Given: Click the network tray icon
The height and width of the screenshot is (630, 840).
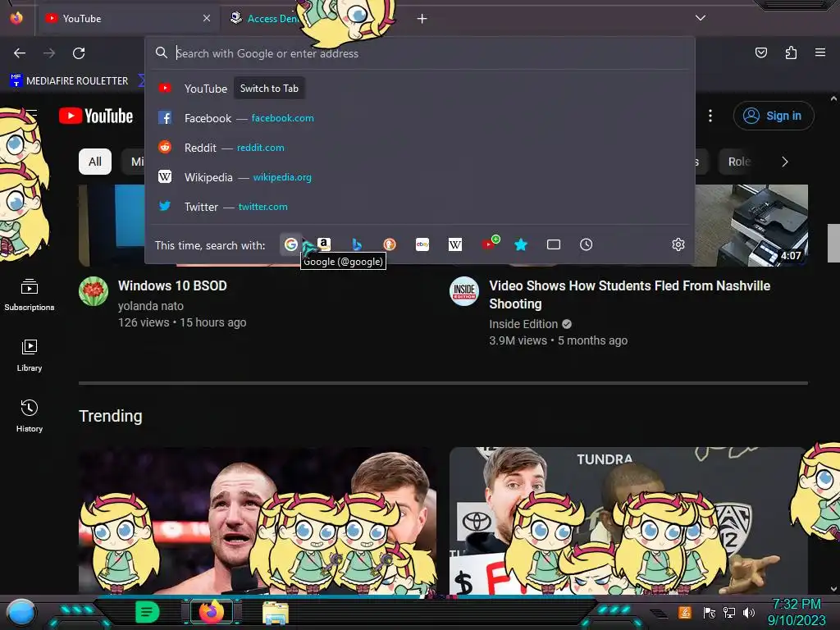Looking at the screenshot, I should (729, 613).
